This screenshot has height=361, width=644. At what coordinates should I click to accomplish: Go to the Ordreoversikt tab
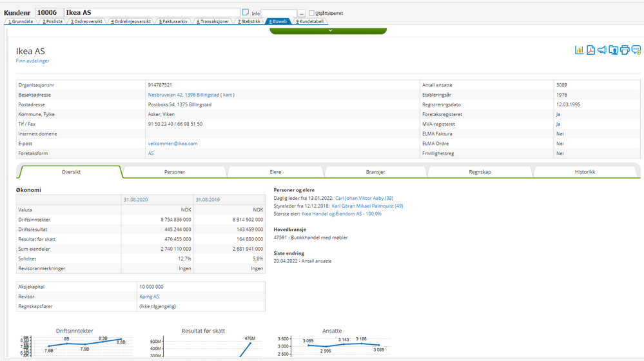86,21
